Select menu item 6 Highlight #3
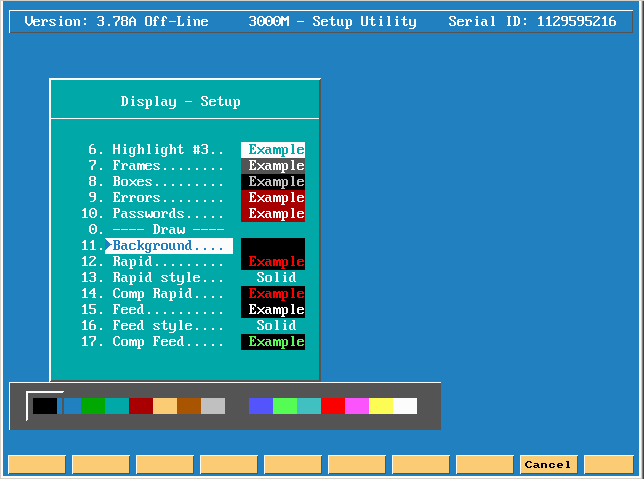644x479 pixels. 156,150
